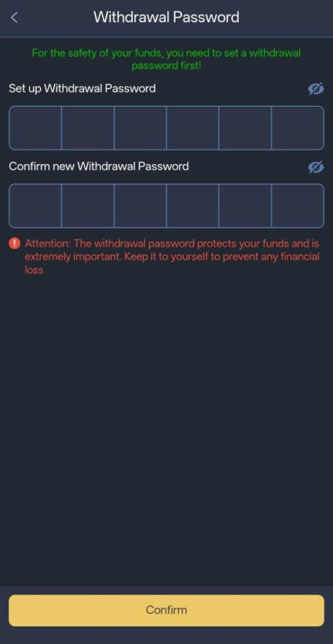Show the Set up Withdrawal Password digits

(x=316, y=89)
